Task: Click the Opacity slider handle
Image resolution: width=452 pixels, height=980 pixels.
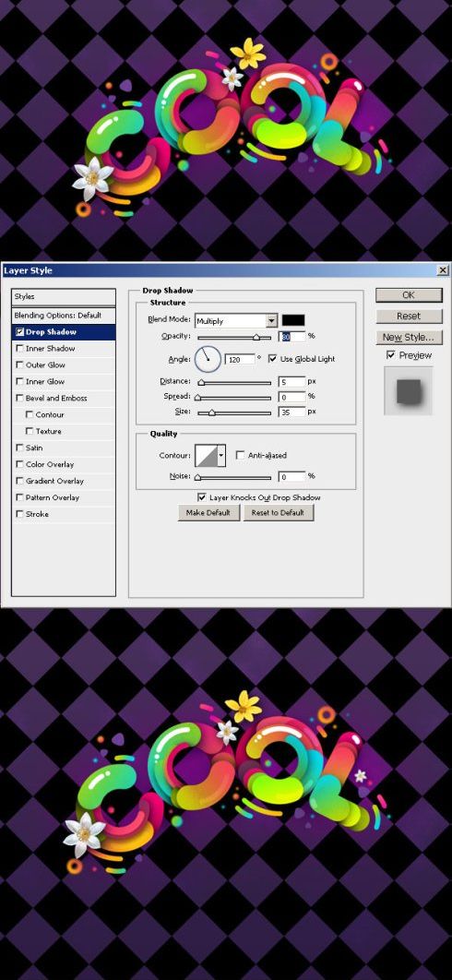Action: 256,338
